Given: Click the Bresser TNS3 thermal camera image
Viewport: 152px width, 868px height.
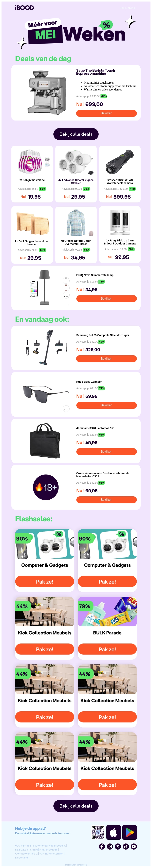Looking at the screenshot, I should pos(120,162).
